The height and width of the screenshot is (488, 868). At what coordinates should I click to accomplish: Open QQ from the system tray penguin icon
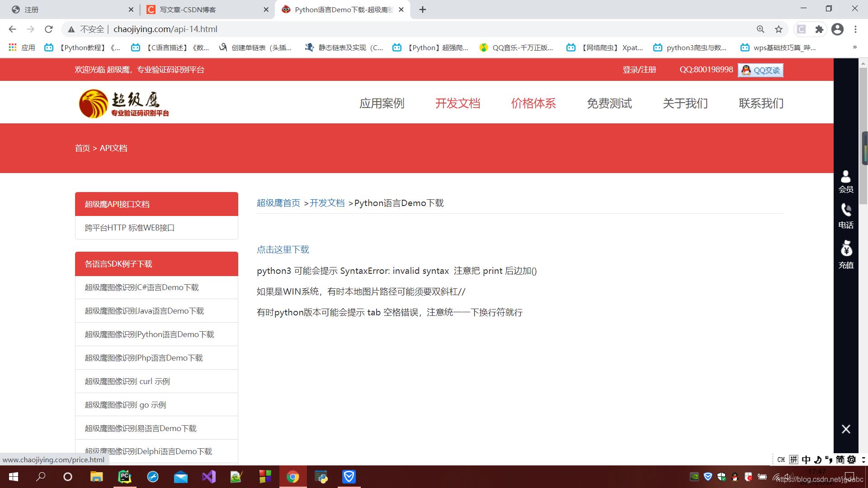coord(735,477)
